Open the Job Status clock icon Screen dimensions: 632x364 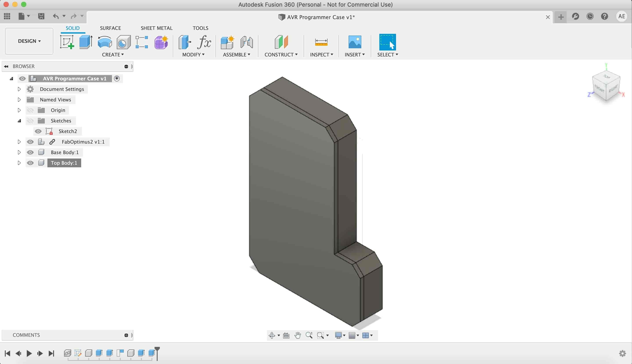590,16
